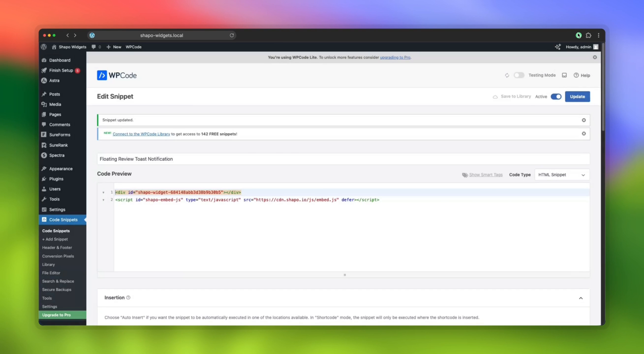The width and height of the screenshot is (644, 354).
Task: Toggle expansion of line 1 in code preview
Action: tap(104, 192)
